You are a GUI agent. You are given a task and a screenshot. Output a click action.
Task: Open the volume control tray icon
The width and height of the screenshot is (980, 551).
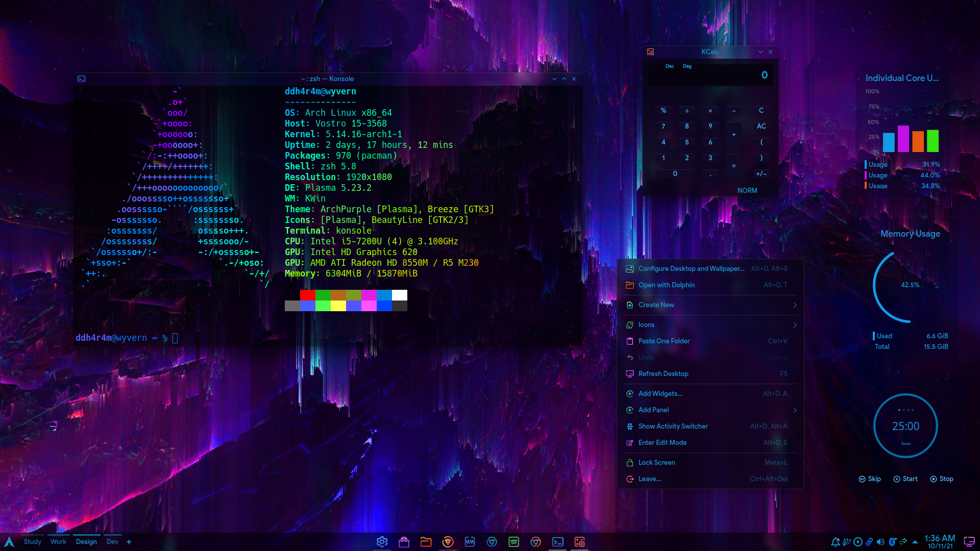(880, 542)
